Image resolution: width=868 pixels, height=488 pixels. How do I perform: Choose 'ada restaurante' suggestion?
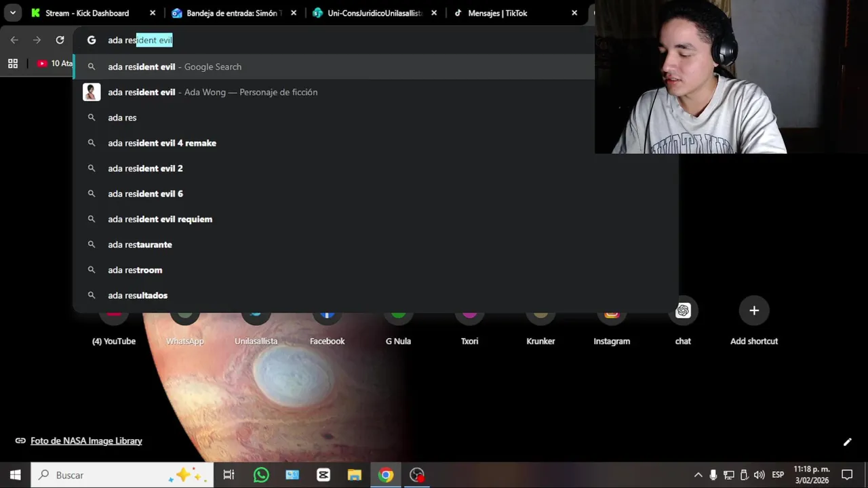tap(376, 245)
